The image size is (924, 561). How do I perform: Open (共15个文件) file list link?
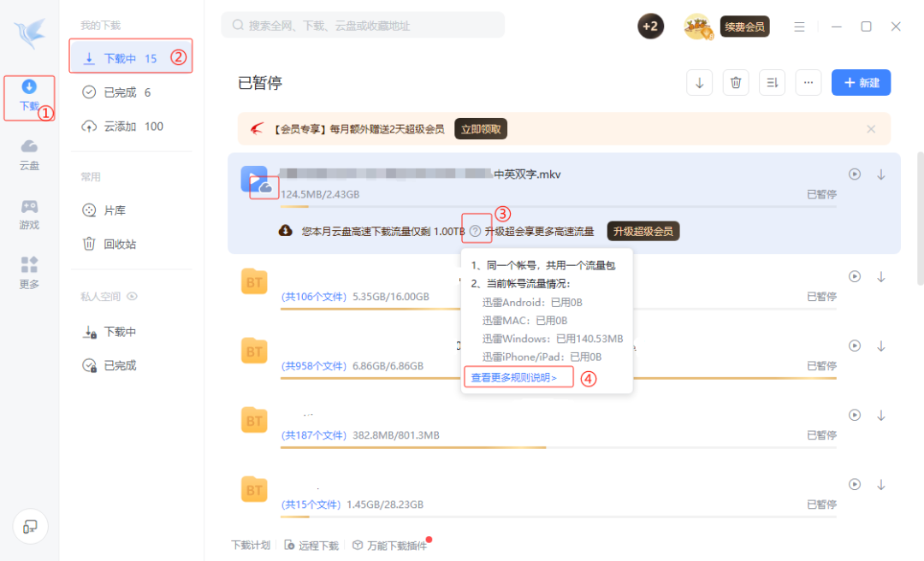pos(311,505)
